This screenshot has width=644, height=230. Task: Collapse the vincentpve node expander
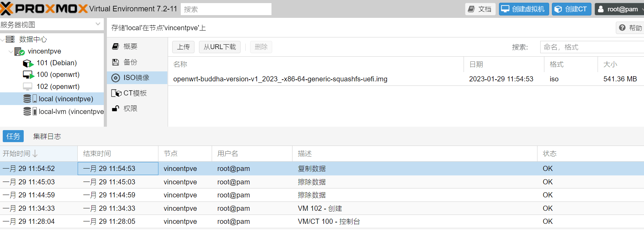[x=11, y=51]
